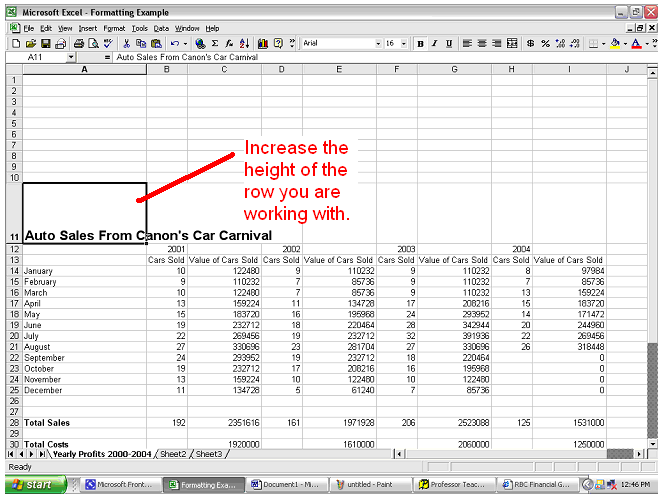The height and width of the screenshot is (501, 660).
Task: Toggle Italic formatting
Action: [x=435, y=44]
